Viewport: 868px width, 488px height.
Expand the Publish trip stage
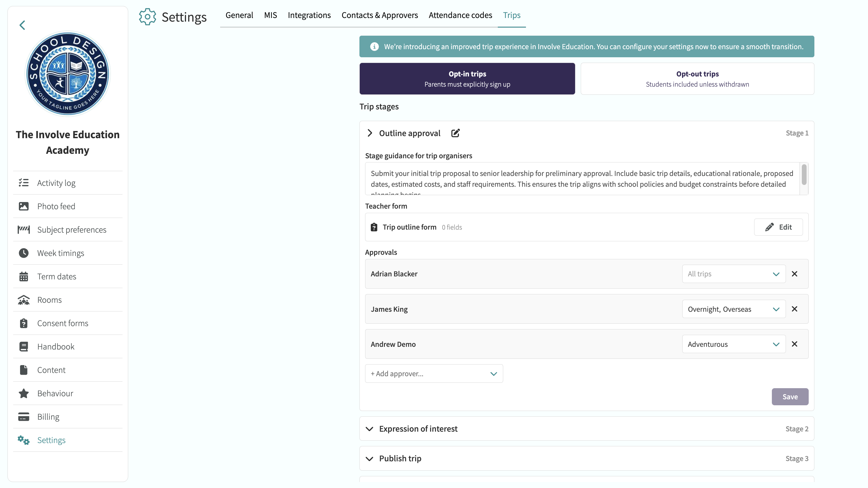click(x=370, y=459)
